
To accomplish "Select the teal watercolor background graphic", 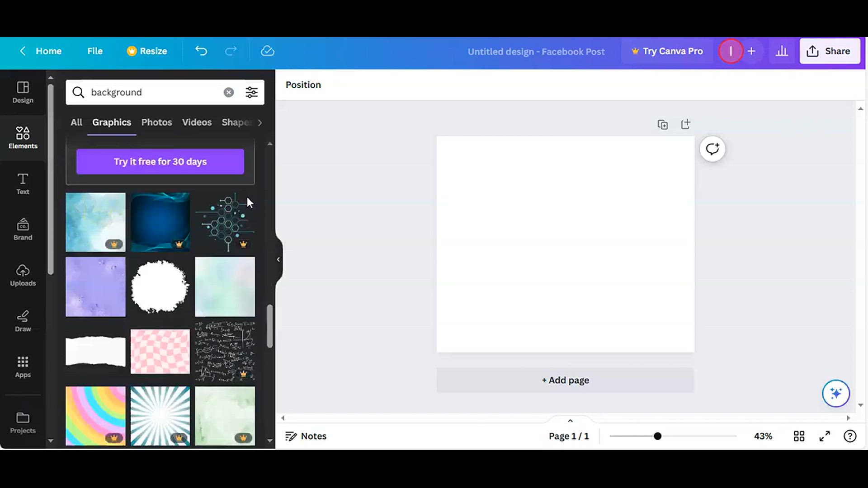I will pyautogui.click(x=95, y=222).
